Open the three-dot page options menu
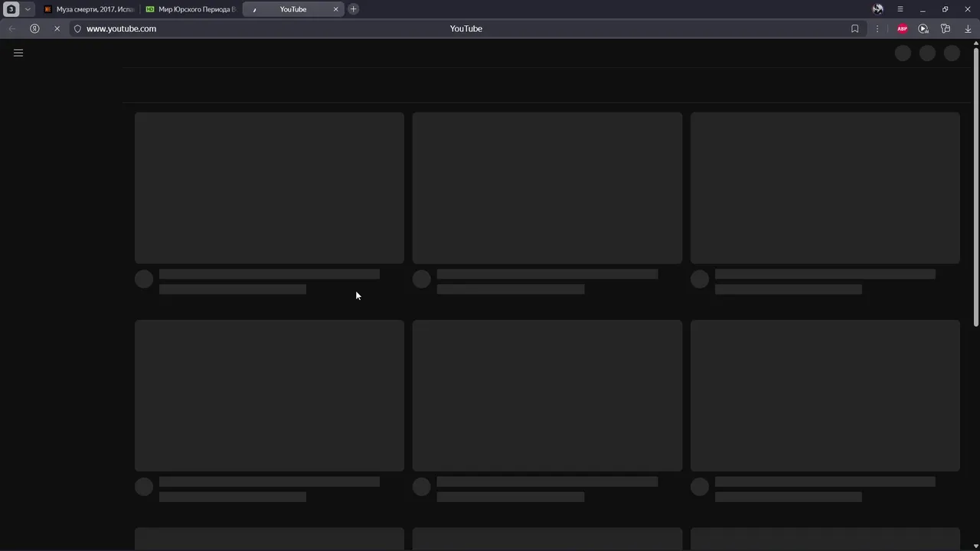The image size is (980, 551). (x=877, y=28)
